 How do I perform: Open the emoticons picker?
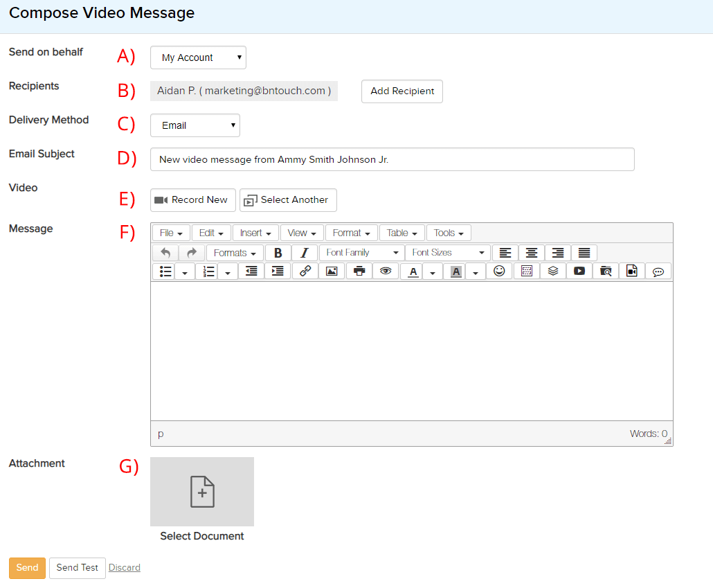pos(499,271)
